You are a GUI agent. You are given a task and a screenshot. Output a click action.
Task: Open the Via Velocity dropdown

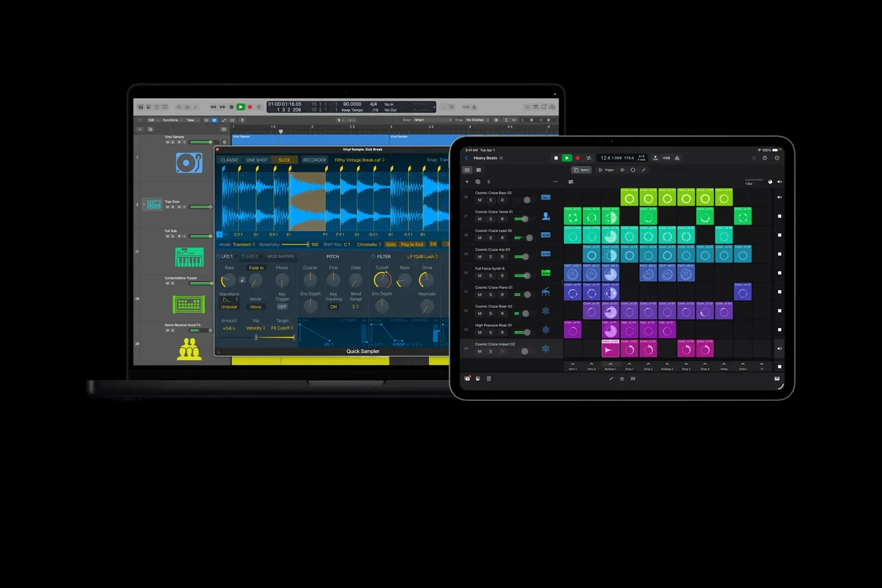[256, 328]
